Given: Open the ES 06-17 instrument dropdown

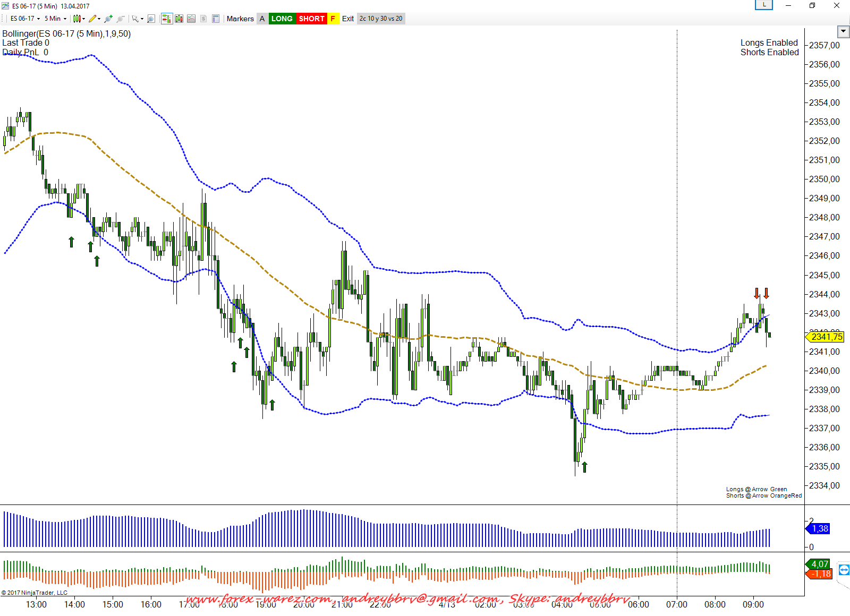Looking at the screenshot, I should (25, 19).
